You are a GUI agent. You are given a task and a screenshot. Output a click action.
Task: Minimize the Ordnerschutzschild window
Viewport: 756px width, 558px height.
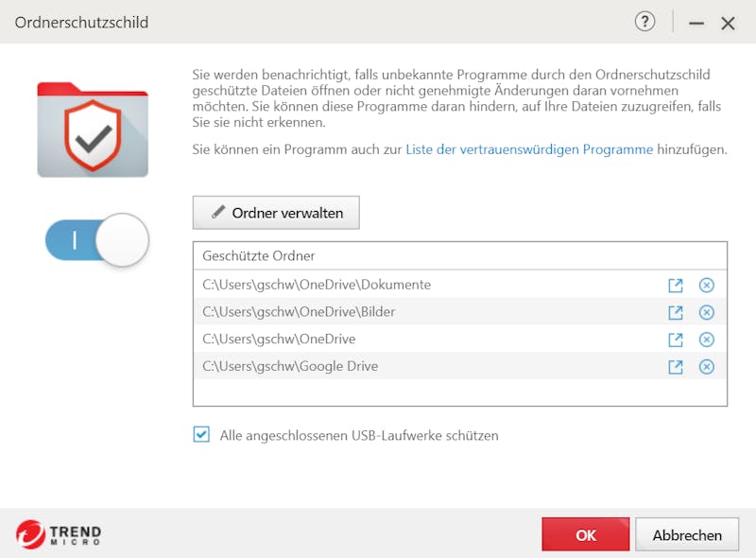click(696, 23)
